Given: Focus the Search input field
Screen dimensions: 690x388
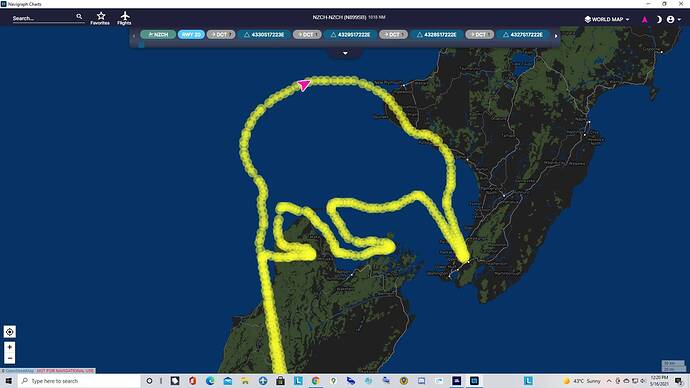Looking at the screenshot, I should (43, 18).
